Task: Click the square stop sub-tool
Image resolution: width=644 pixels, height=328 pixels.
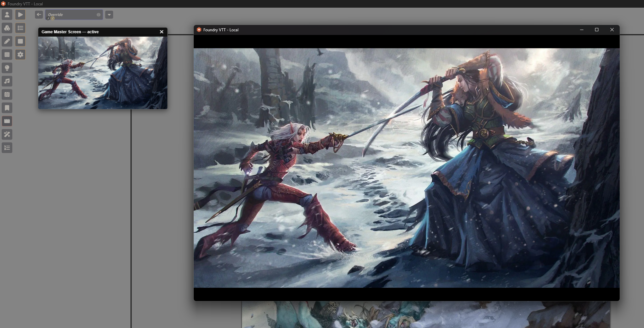Action: (20, 41)
